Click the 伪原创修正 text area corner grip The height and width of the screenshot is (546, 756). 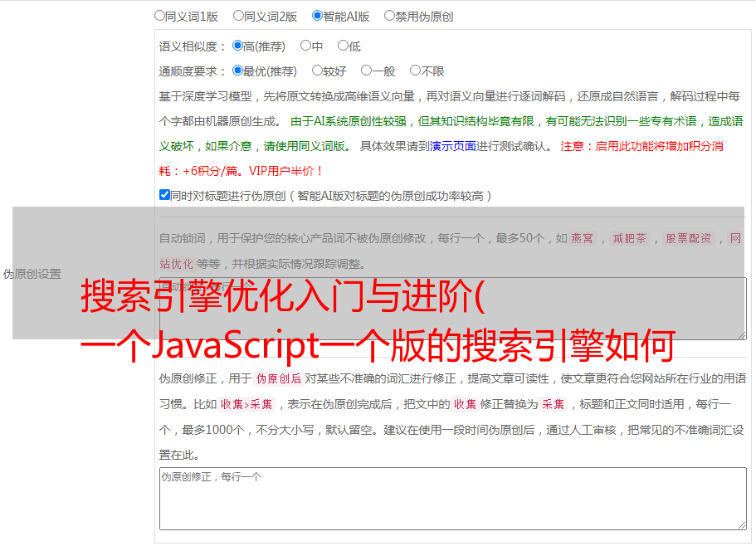pyautogui.click(x=742, y=525)
